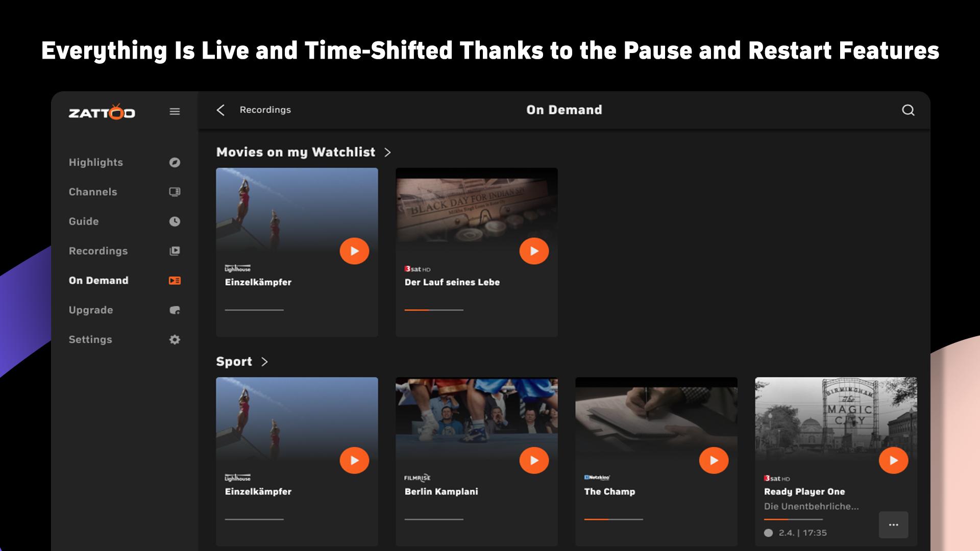Click the Guide clock icon

coord(175,221)
